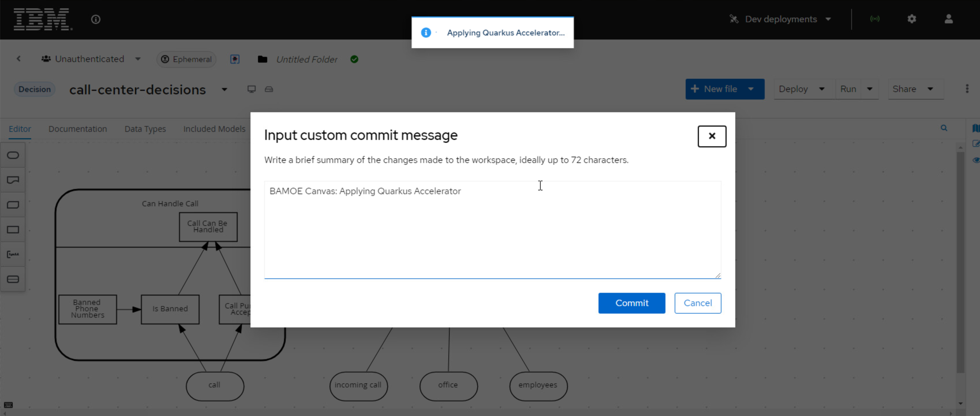Click the accelerator applied icon
Viewport: 980px width, 416px height.
235,59
